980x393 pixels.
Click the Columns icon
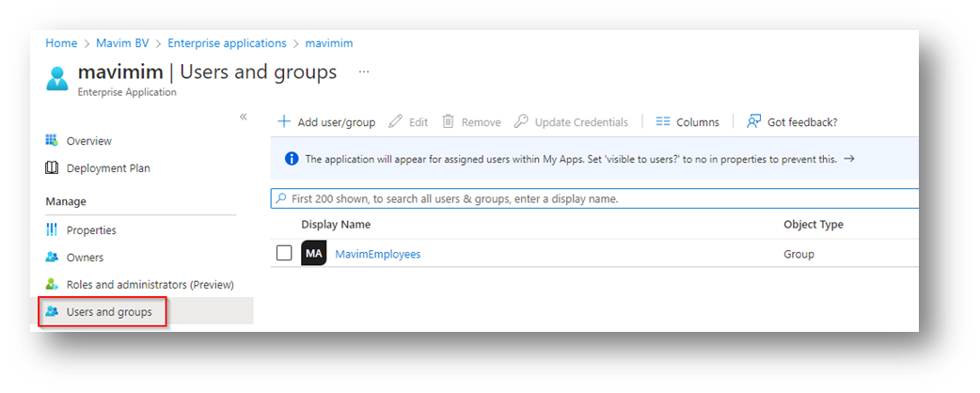point(663,122)
